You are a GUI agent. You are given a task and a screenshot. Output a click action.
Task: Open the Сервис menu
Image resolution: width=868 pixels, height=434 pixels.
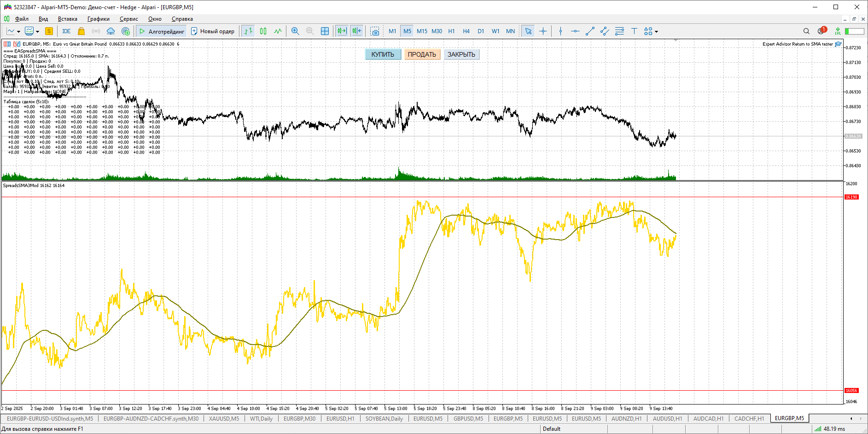(128, 19)
